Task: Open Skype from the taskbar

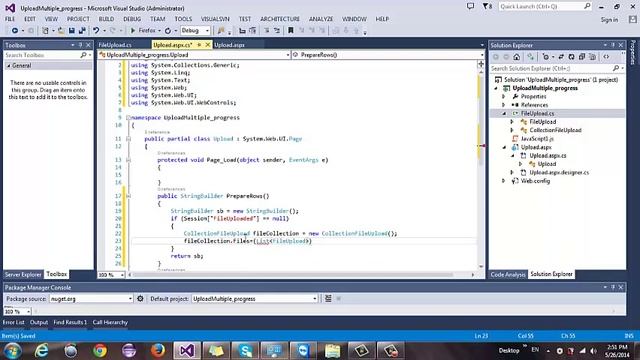Action: [x=245, y=351]
